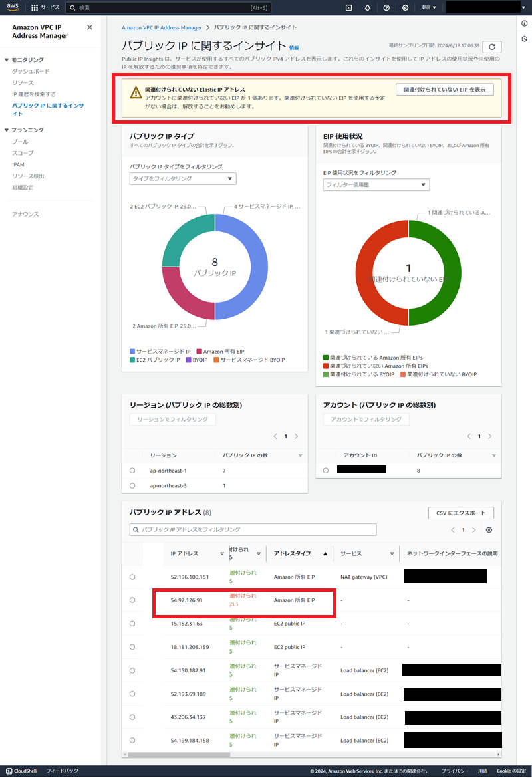Go to next page of region table

(x=297, y=436)
